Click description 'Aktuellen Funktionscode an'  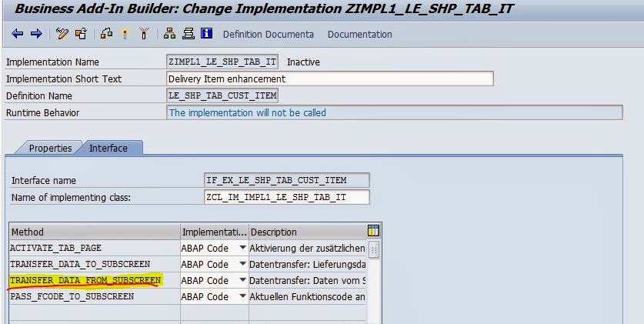pyautogui.click(x=307, y=296)
